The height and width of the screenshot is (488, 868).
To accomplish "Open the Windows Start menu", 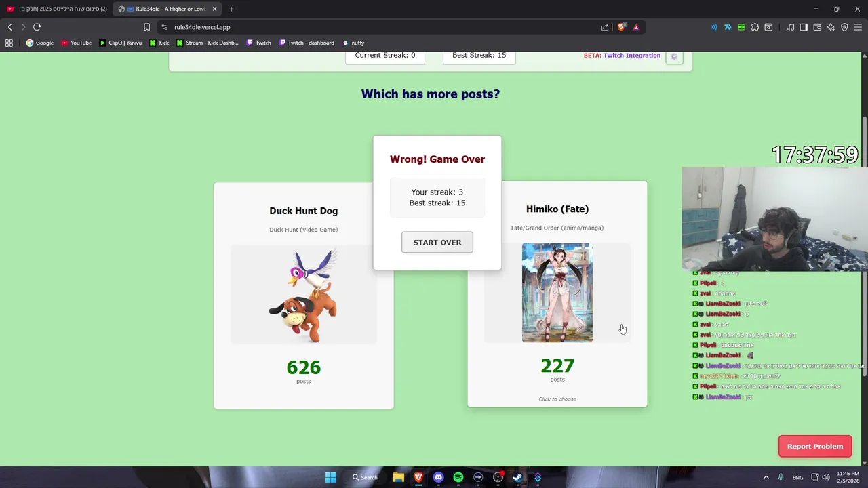I will pyautogui.click(x=330, y=477).
